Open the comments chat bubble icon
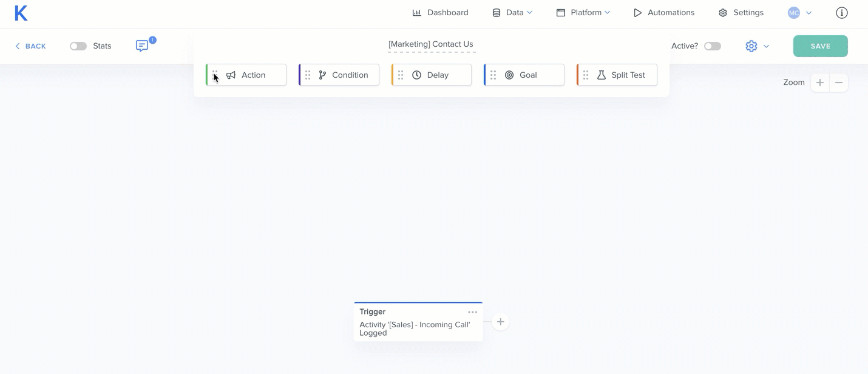The width and height of the screenshot is (868, 374). (142, 46)
